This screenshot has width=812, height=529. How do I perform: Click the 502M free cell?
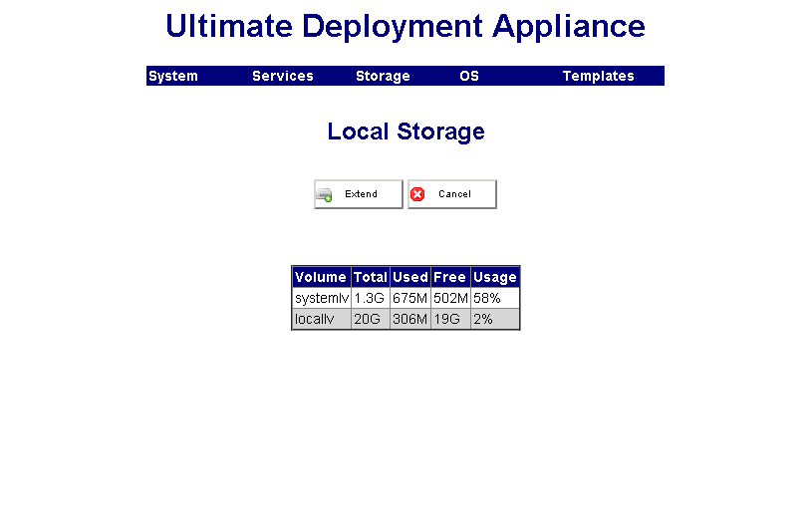click(x=450, y=298)
